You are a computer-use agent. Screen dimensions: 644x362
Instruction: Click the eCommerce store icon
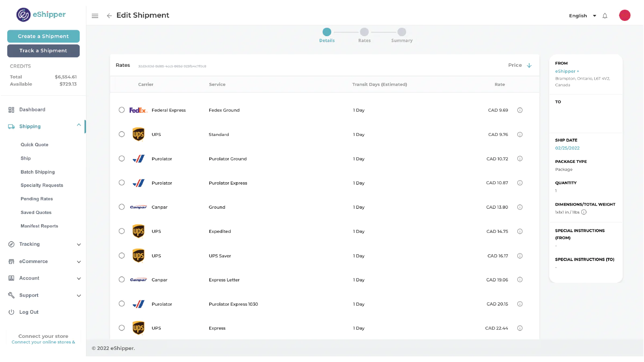click(x=11, y=261)
